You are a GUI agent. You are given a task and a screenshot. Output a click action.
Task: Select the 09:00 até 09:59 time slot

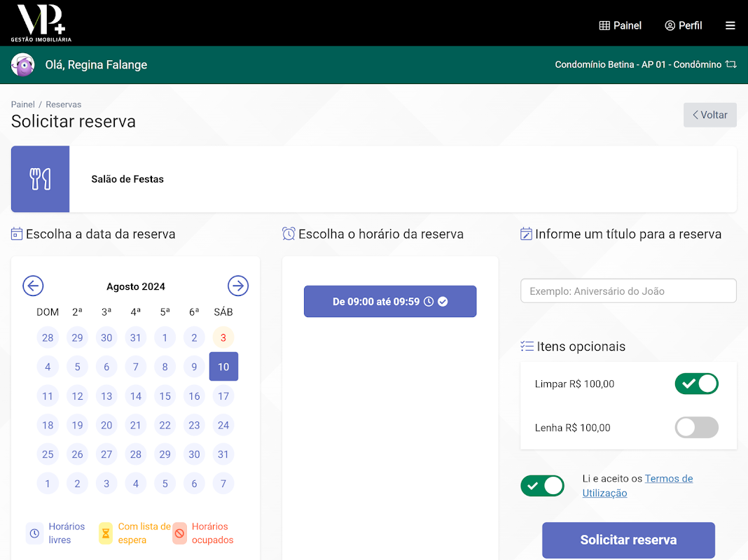390,301
